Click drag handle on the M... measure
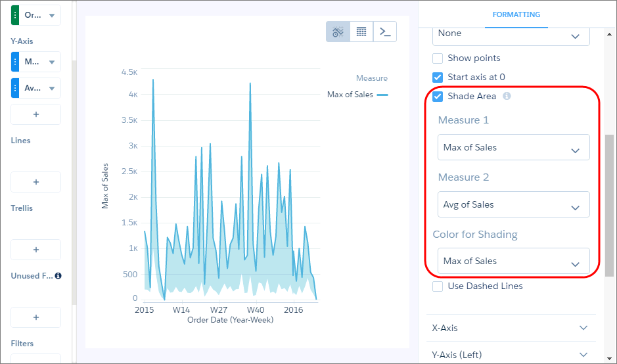 15,62
